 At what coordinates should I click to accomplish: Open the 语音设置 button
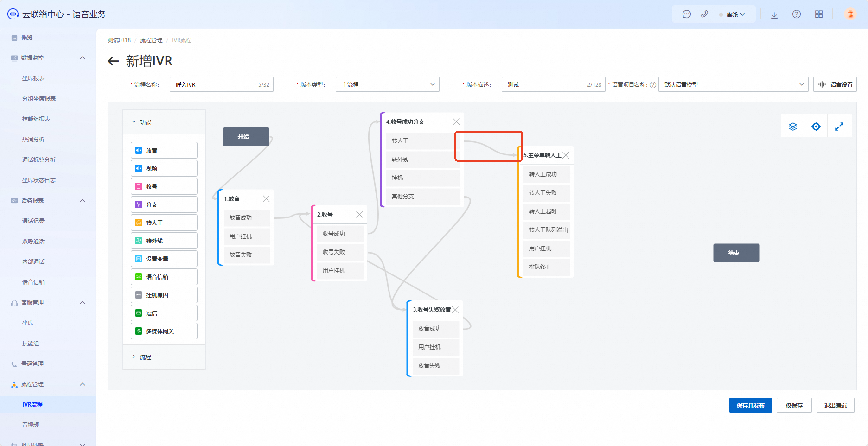coord(835,84)
